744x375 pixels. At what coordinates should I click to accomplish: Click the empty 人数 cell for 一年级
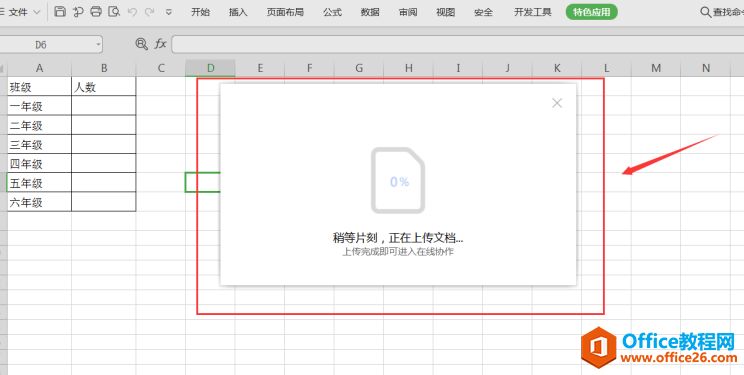[104, 106]
